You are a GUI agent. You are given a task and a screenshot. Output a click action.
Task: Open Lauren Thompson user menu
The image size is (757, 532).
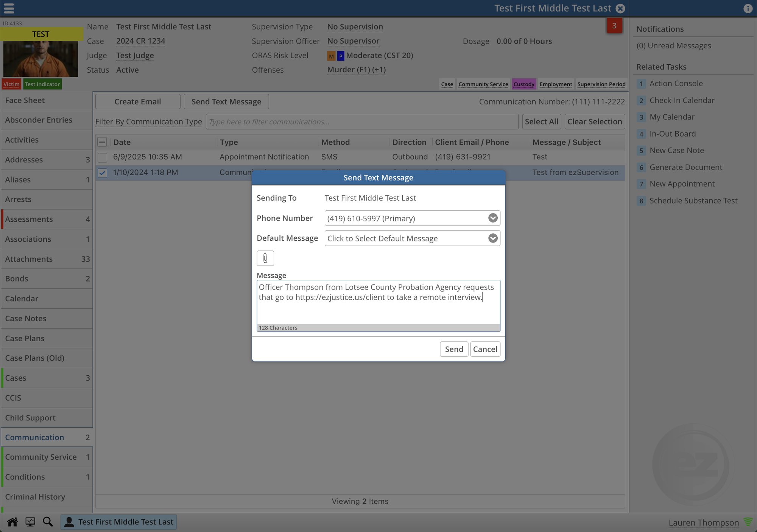[704, 523]
